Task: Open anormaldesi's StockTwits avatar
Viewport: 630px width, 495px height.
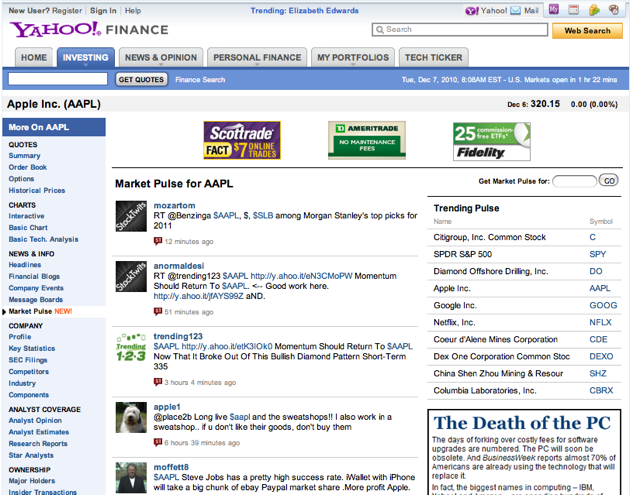Action: point(131,277)
